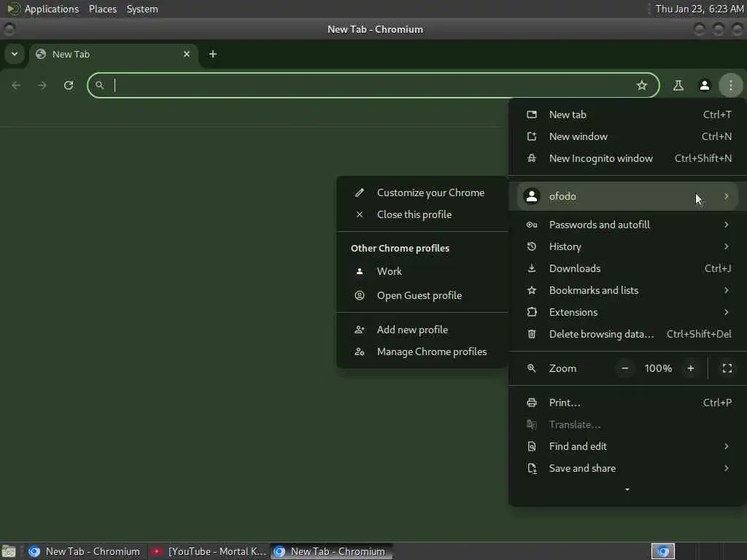The width and height of the screenshot is (747, 560).
Task: Click the forward navigation arrow
Action: [x=42, y=85]
